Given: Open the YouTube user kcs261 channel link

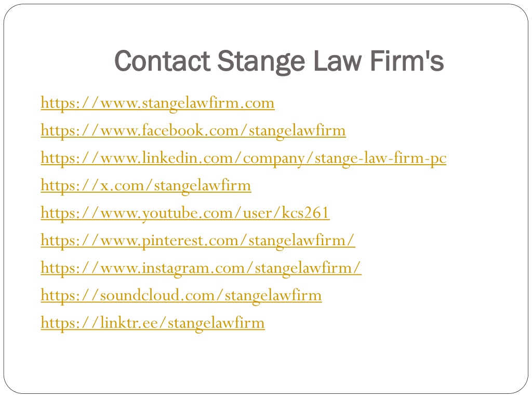Looking at the screenshot, I should click(x=185, y=213).
